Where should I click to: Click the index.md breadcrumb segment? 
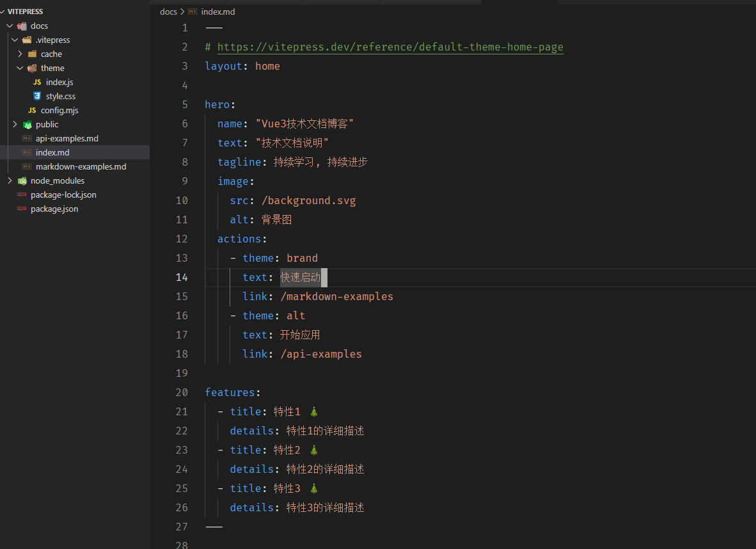[218, 12]
